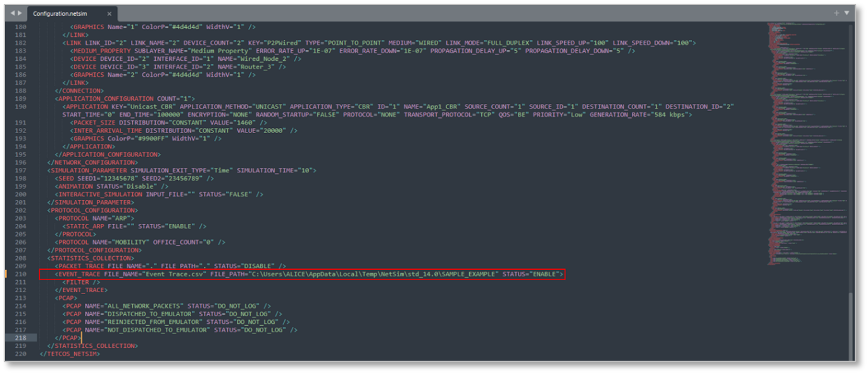Screen dimensions: 868x374
Task: Click the closing </CONNECTION> tag
Action: (79, 91)
